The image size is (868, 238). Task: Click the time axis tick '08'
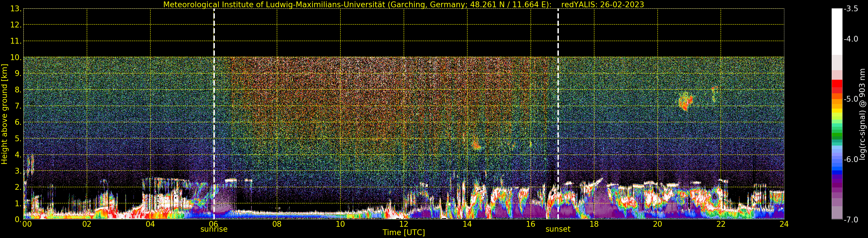pyautogui.click(x=277, y=224)
